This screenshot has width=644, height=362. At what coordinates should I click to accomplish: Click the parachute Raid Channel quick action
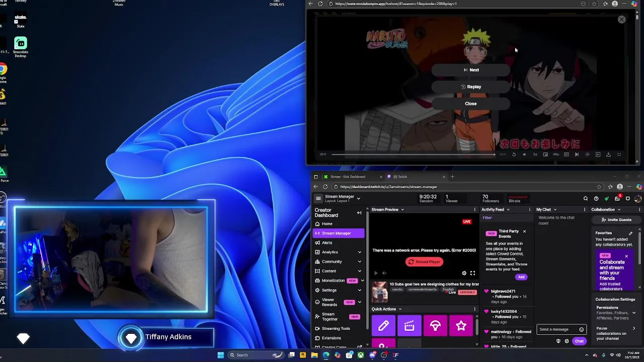pos(435,326)
